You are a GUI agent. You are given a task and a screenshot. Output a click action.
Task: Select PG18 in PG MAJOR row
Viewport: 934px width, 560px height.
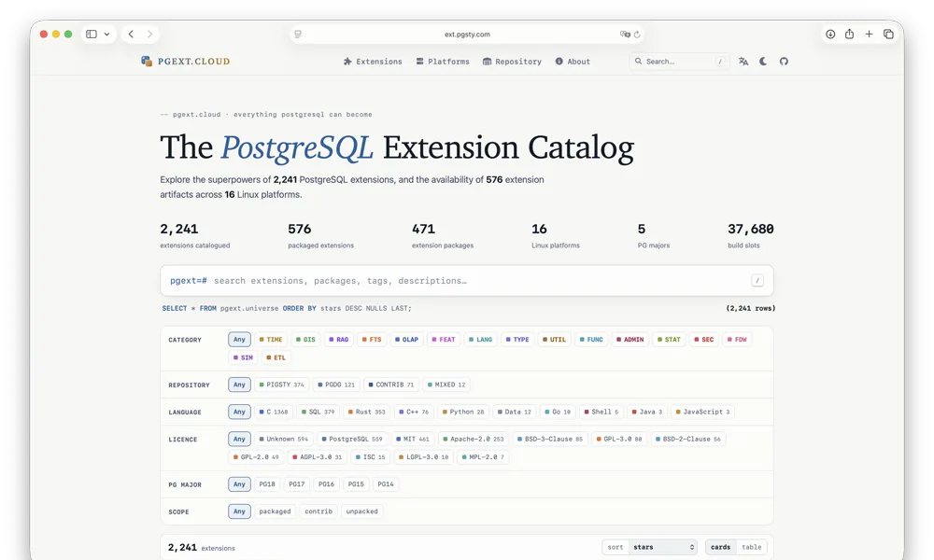pos(267,483)
